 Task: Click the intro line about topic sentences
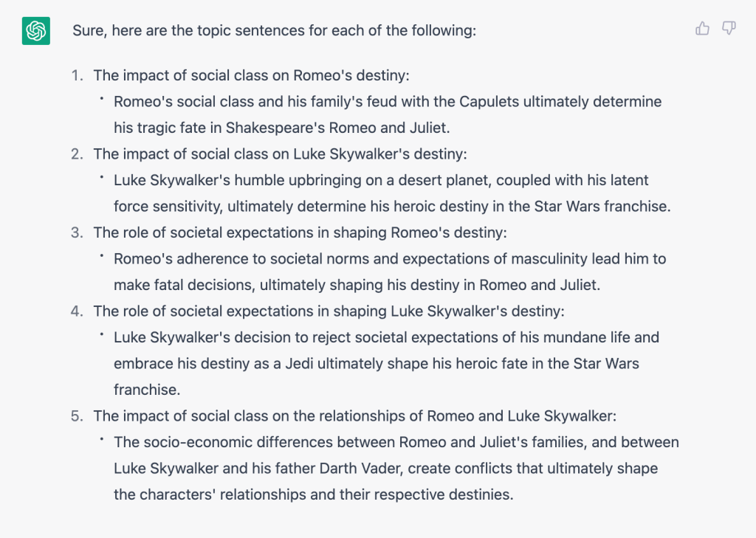275,30
